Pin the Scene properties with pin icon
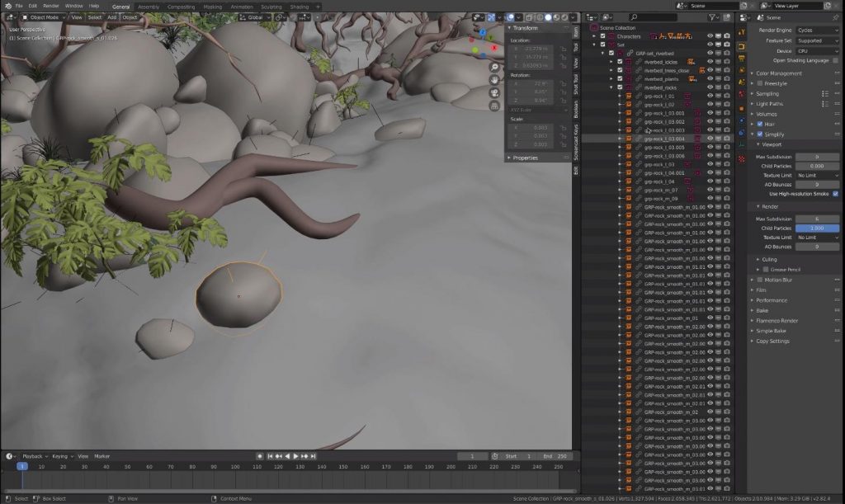This screenshot has height=504, width=845. (836, 17)
